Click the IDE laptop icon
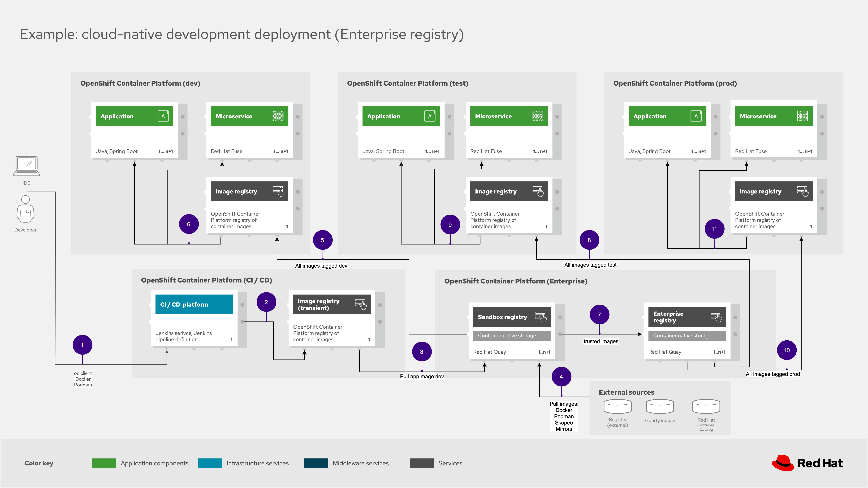The width and height of the screenshot is (868, 488). [26, 166]
